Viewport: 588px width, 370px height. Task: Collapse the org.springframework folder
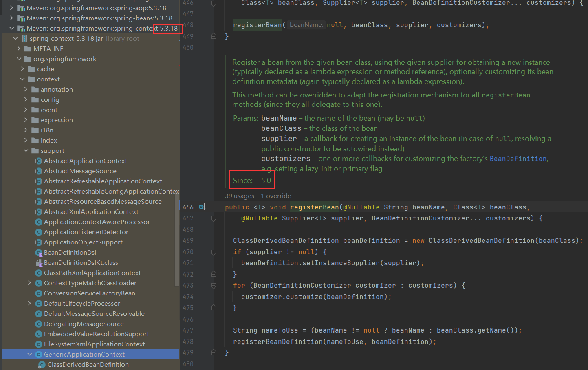tap(19, 59)
